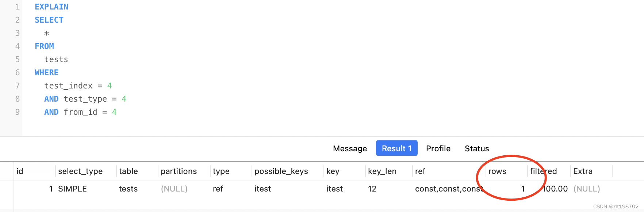Open the Profile tab
The width and height of the screenshot is (644, 212).
[438, 148]
